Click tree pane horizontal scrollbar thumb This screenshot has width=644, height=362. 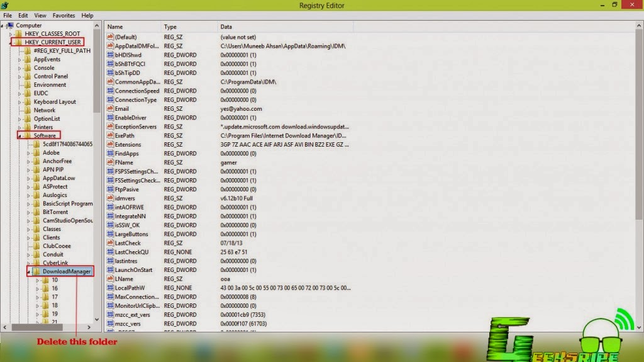click(37, 327)
